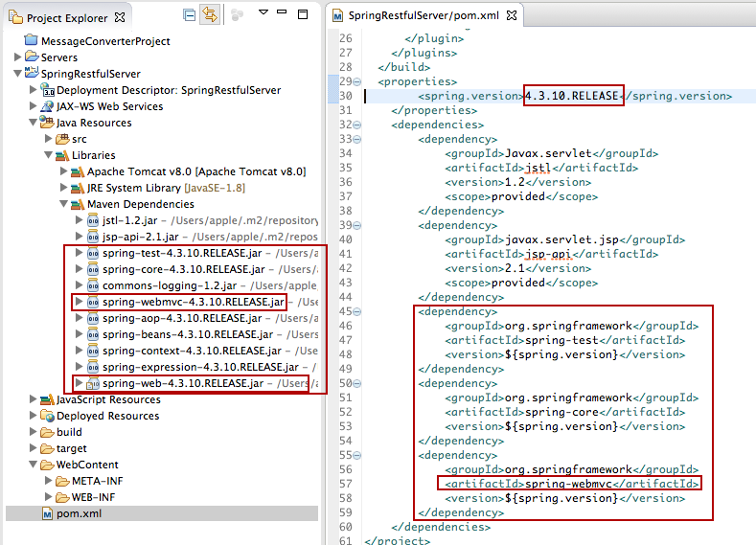The height and width of the screenshot is (545, 756).
Task: Click the Libraries node icon
Action: 62,155
